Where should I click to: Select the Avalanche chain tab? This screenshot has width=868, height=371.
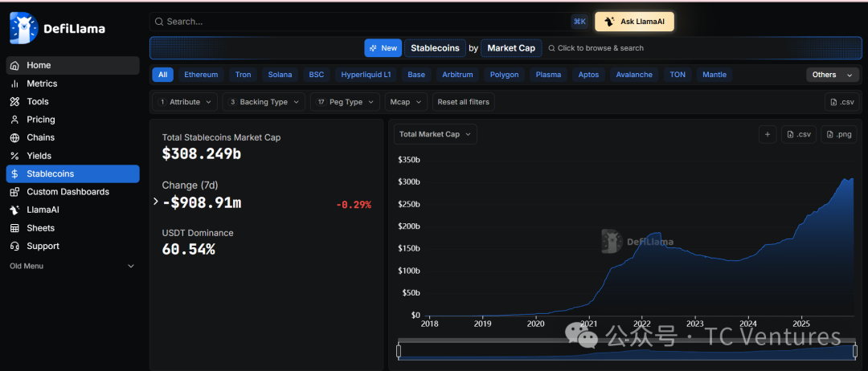tap(634, 75)
